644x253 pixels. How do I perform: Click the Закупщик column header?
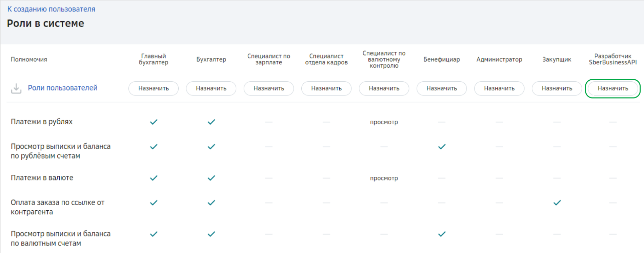pyautogui.click(x=557, y=59)
